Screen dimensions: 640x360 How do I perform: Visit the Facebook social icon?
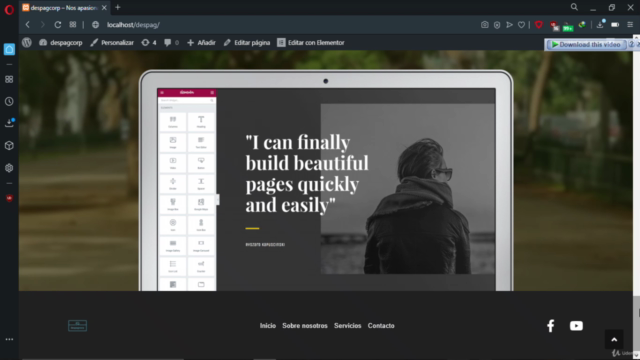(551, 326)
